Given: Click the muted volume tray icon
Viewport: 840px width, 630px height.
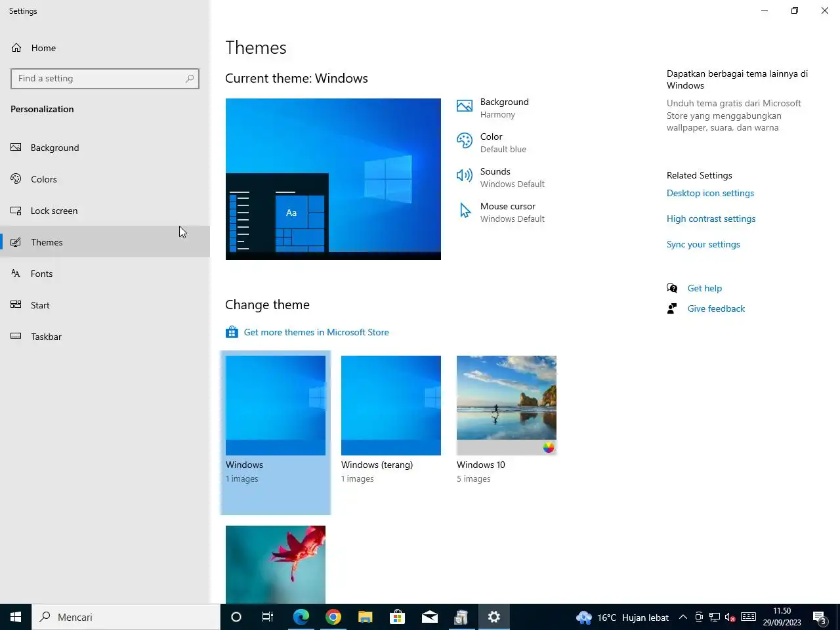Looking at the screenshot, I should (730, 617).
